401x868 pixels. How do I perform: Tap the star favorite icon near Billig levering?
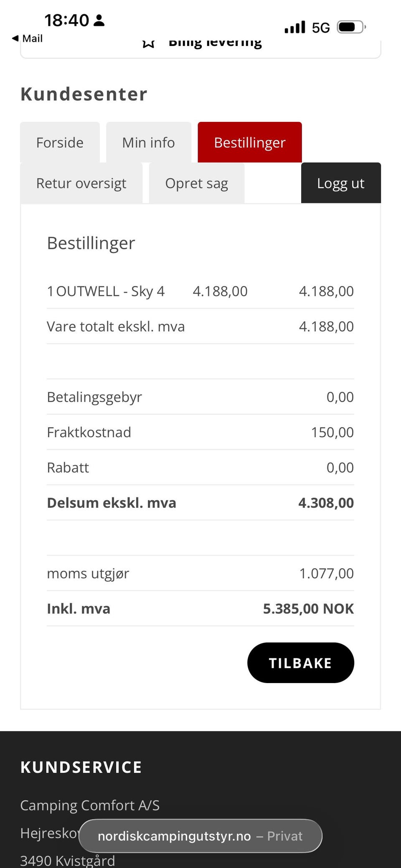149,42
